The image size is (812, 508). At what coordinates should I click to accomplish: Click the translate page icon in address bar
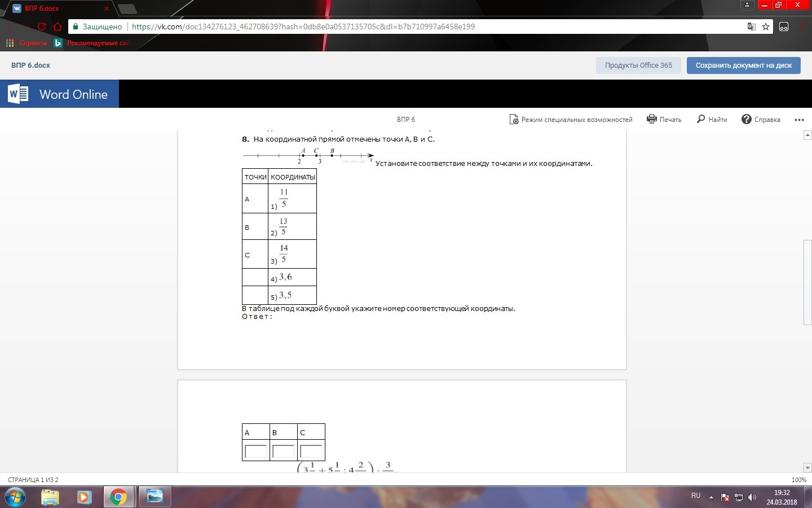pos(751,27)
